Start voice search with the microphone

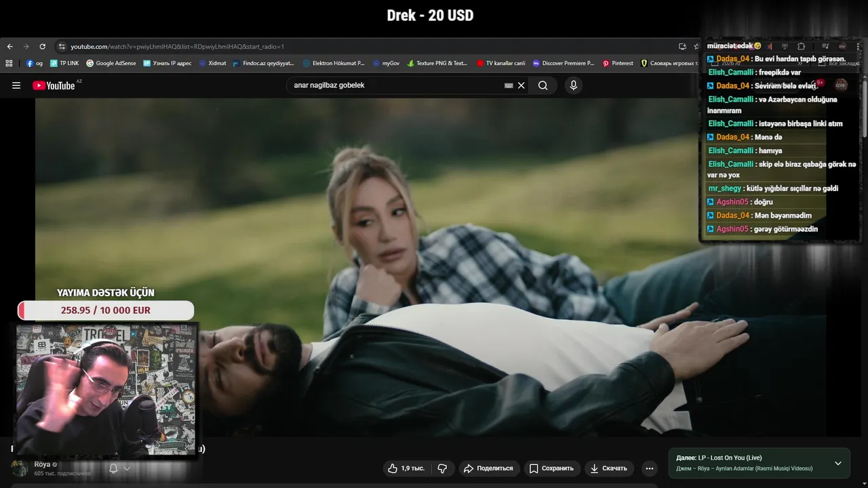[574, 85]
